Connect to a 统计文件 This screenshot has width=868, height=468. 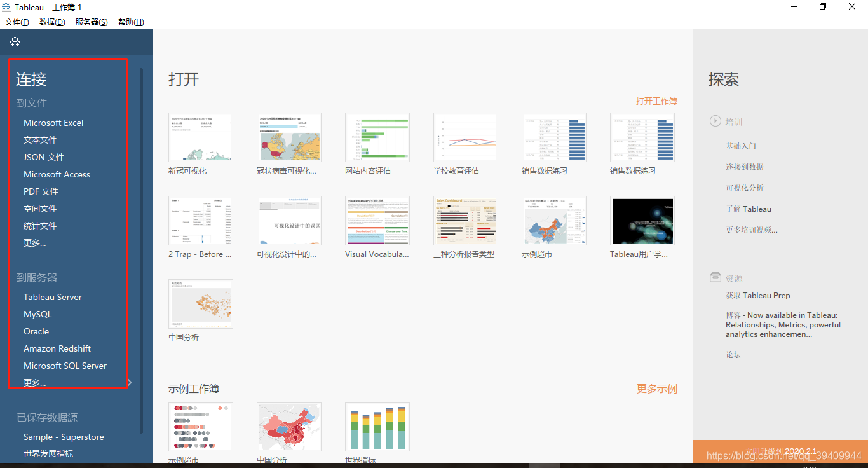click(40, 226)
